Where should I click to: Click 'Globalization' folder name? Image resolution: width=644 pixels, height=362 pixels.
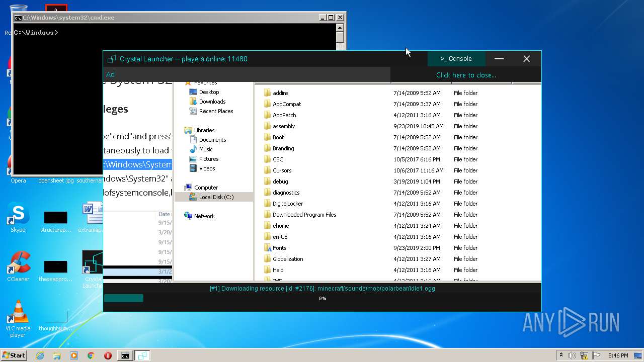pyautogui.click(x=288, y=259)
